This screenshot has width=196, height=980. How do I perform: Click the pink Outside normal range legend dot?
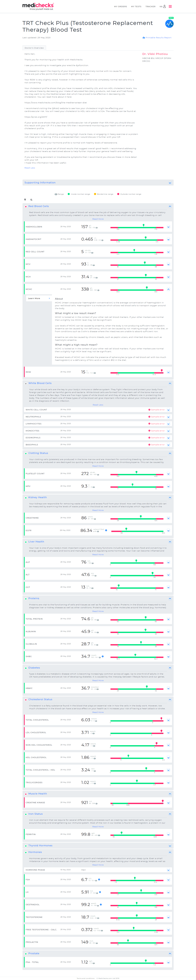click(x=118, y=194)
